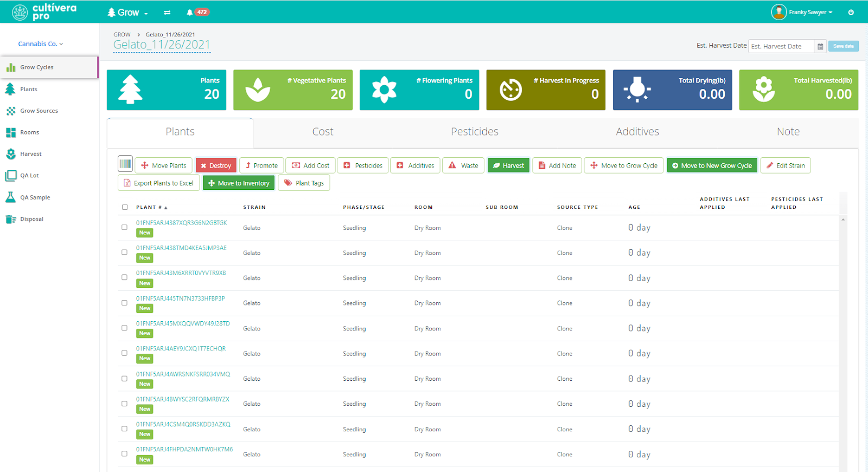Open the Grow module dropdown

click(127, 12)
